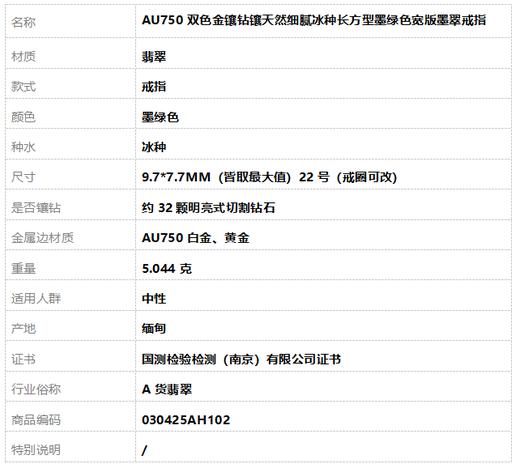
Task: Select the 缅甸 origin value
Action: (154, 329)
